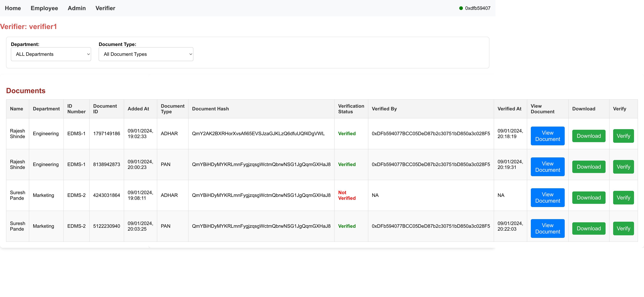This screenshot has height=297, width=644.
Task: Click the green wallet connection status dot
Action: [461, 8]
